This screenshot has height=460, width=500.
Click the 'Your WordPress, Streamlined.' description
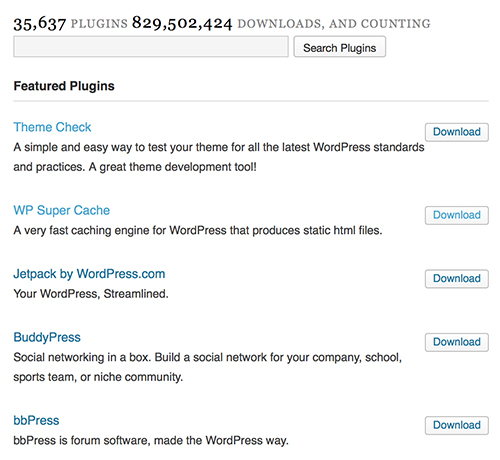(x=91, y=294)
